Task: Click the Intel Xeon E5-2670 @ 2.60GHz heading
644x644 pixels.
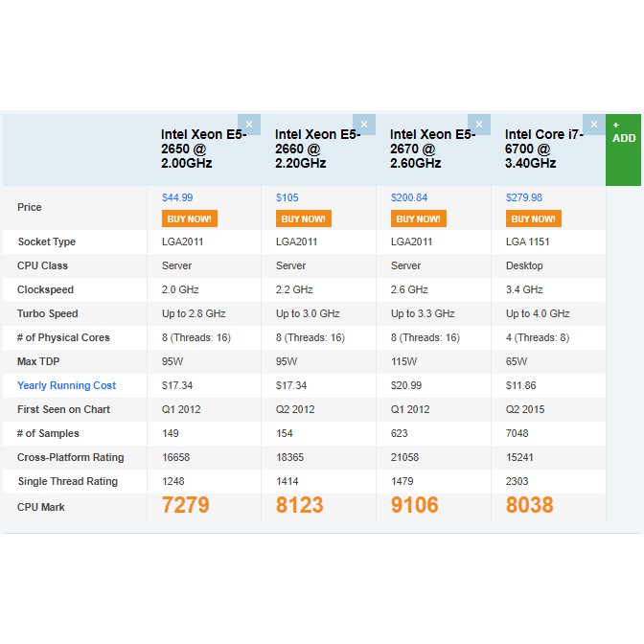Action: click(432, 149)
